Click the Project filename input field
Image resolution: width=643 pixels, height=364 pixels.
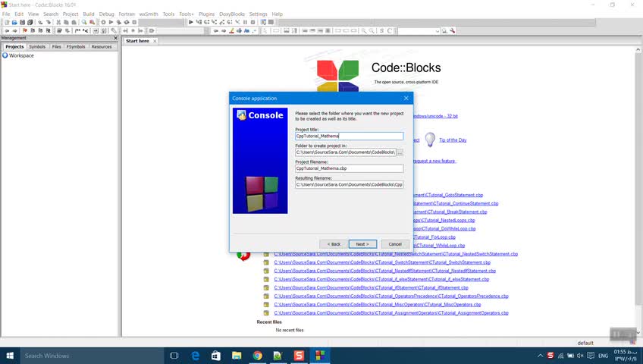pyautogui.click(x=349, y=168)
